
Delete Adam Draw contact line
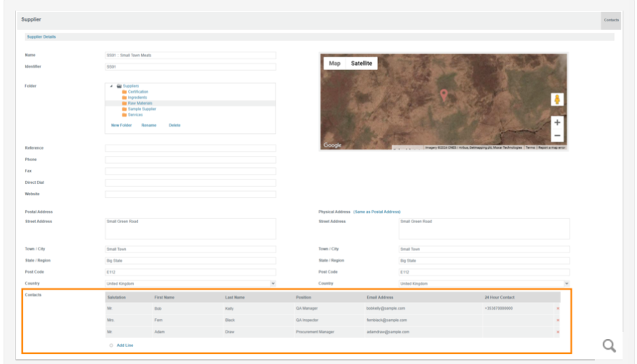[x=558, y=333]
